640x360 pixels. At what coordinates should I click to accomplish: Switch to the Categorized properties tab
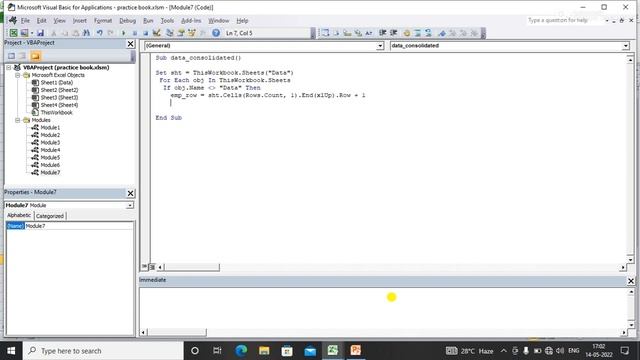coord(50,216)
